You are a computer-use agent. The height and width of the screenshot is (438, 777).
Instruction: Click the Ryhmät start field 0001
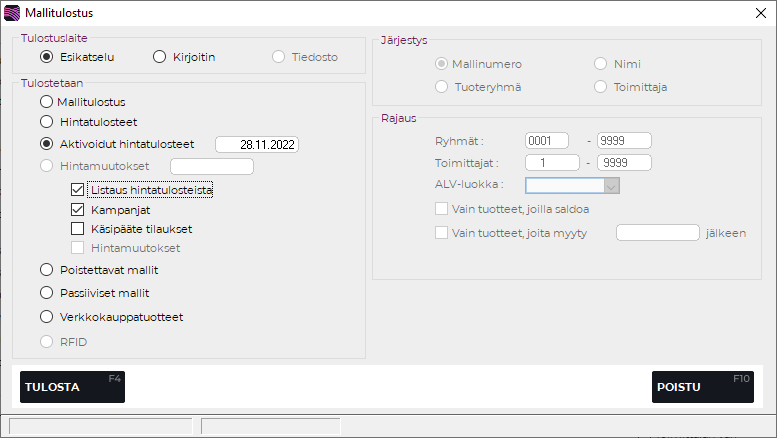click(546, 141)
